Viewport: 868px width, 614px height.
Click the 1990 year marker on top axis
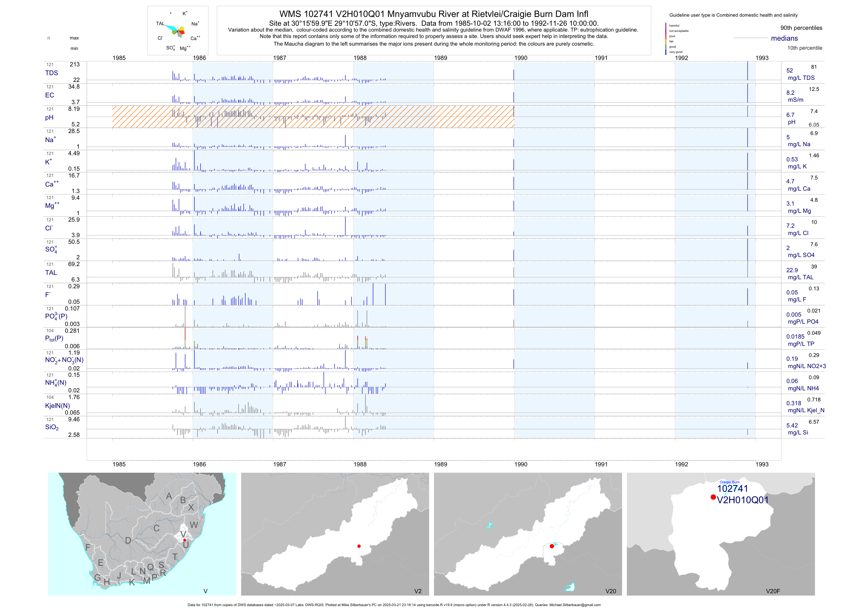tap(521, 58)
